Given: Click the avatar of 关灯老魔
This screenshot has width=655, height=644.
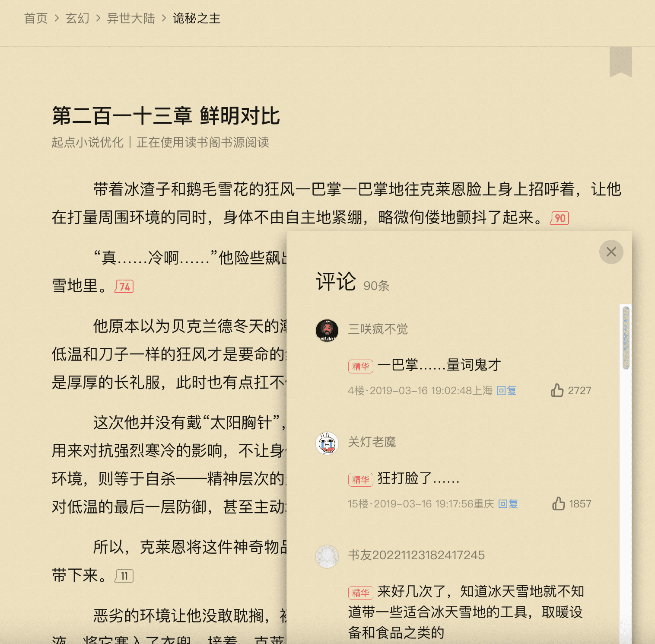Looking at the screenshot, I should point(327,443).
